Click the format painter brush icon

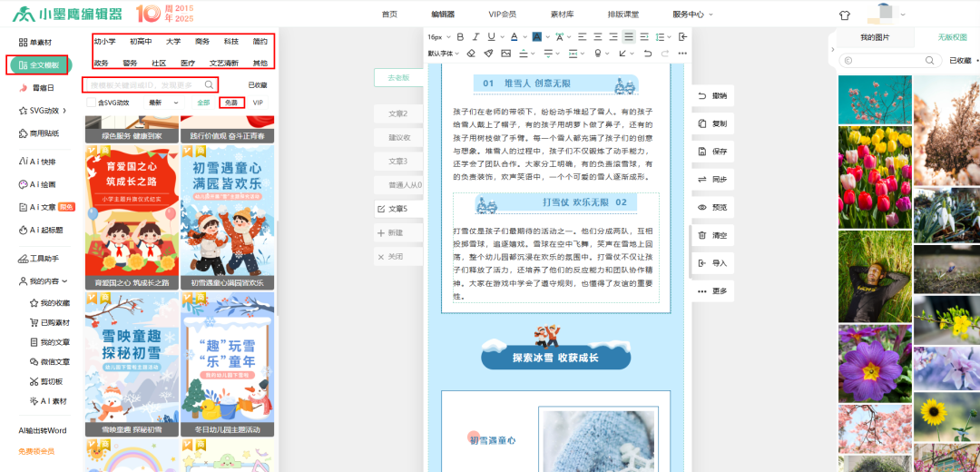point(488,54)
